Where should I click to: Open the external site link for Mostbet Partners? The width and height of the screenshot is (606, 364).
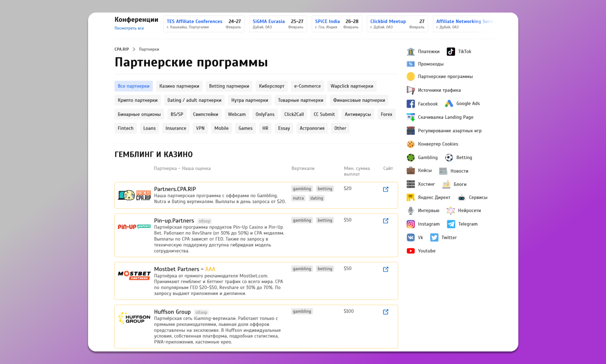pos(385,269)
